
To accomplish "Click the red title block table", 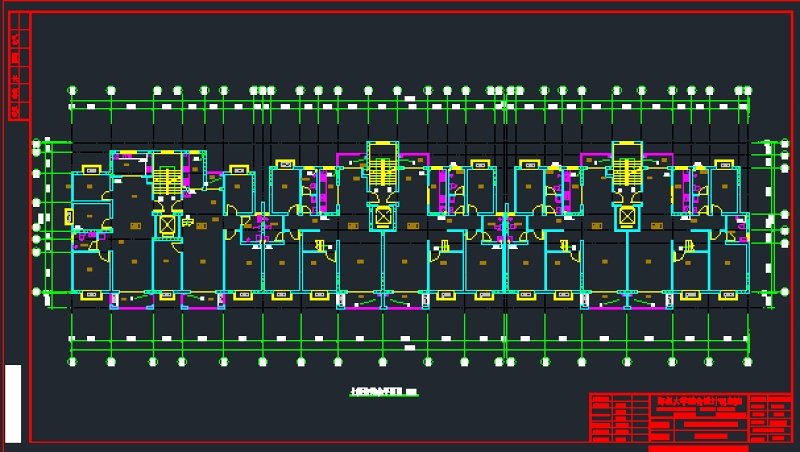I will pos(691,418).
